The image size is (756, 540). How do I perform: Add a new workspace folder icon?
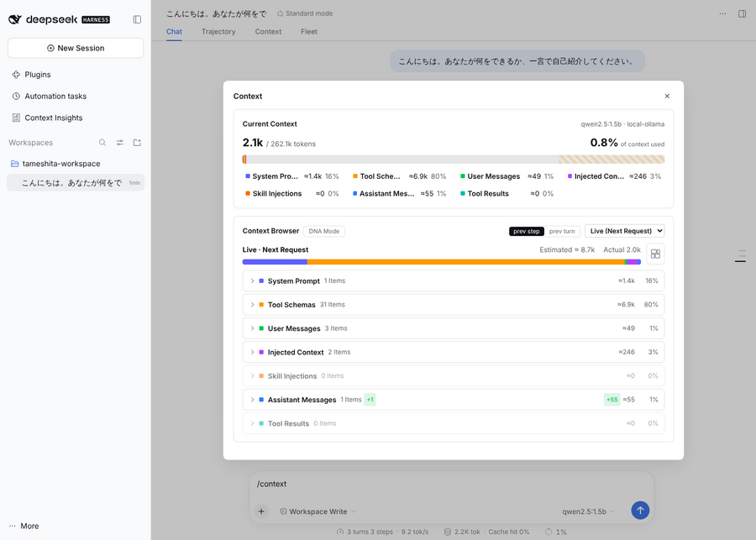(137, 142)
